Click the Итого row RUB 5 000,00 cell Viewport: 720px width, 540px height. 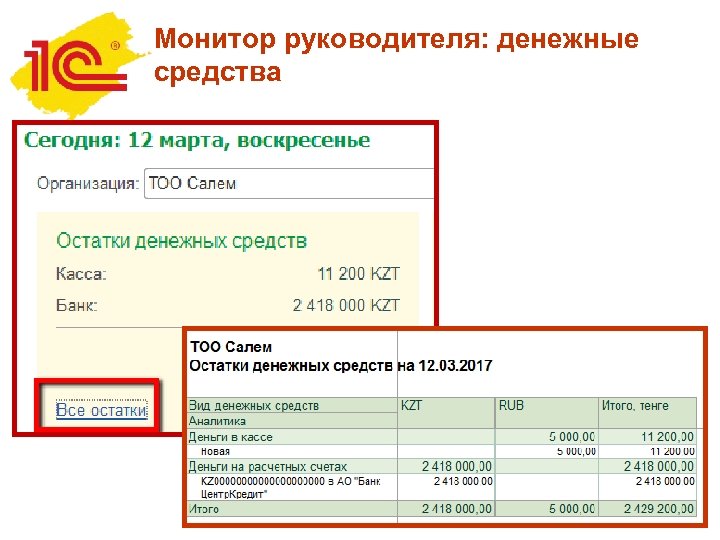tap(546, 509)
